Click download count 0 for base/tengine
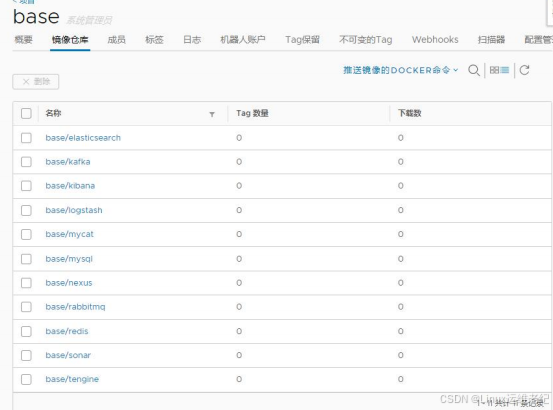553x410 pixels. point(401,379)
